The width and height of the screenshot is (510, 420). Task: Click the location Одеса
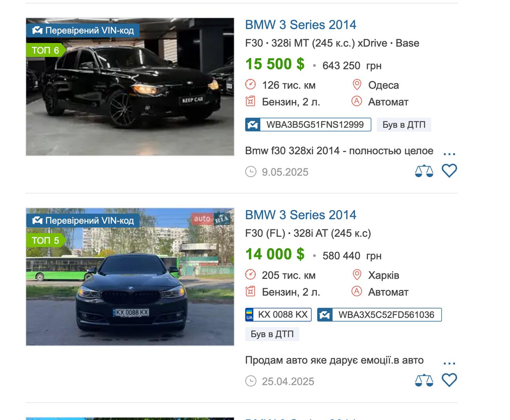[383, 85]
